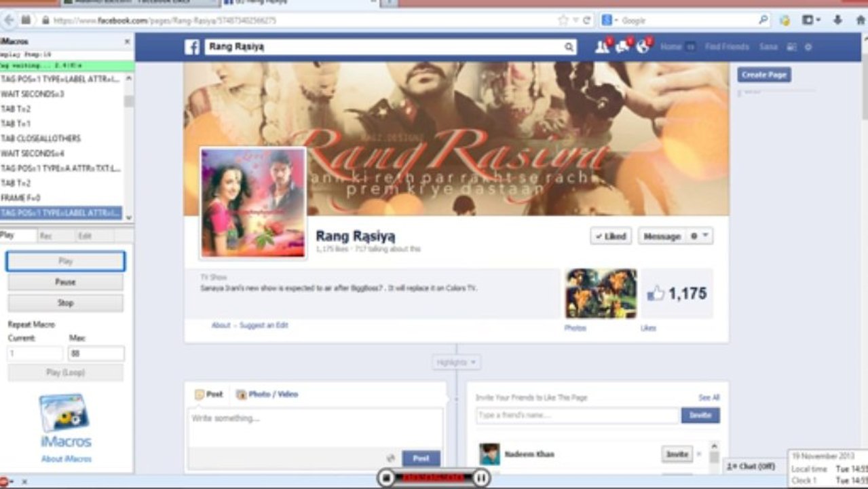Image resolution: width=868 pixels, height=489 pixels.
Task: Click the iMacros Pause button
Action: click(65, 282)
